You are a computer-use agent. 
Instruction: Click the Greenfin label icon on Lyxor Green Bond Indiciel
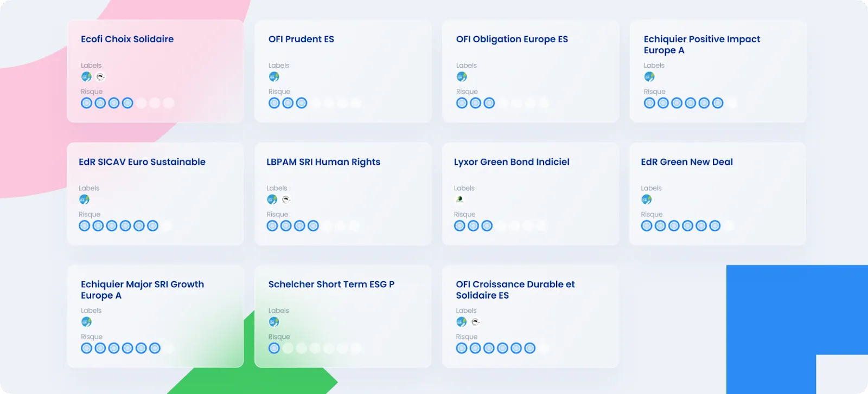459,199
